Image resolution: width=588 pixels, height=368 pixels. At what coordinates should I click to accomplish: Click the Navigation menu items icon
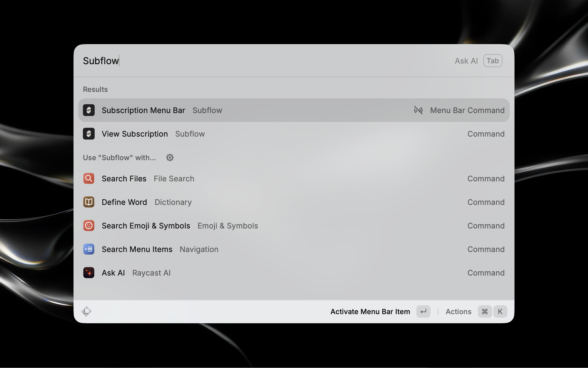[89, 249]
